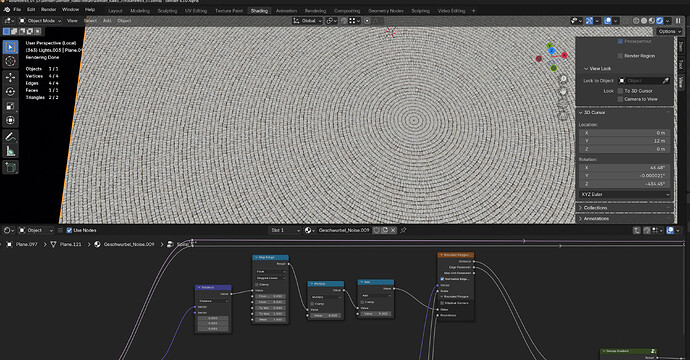Enable Lock Camera to View checkbox
The height and width of the screenshot is (360, 690).
tap(620, 99)
